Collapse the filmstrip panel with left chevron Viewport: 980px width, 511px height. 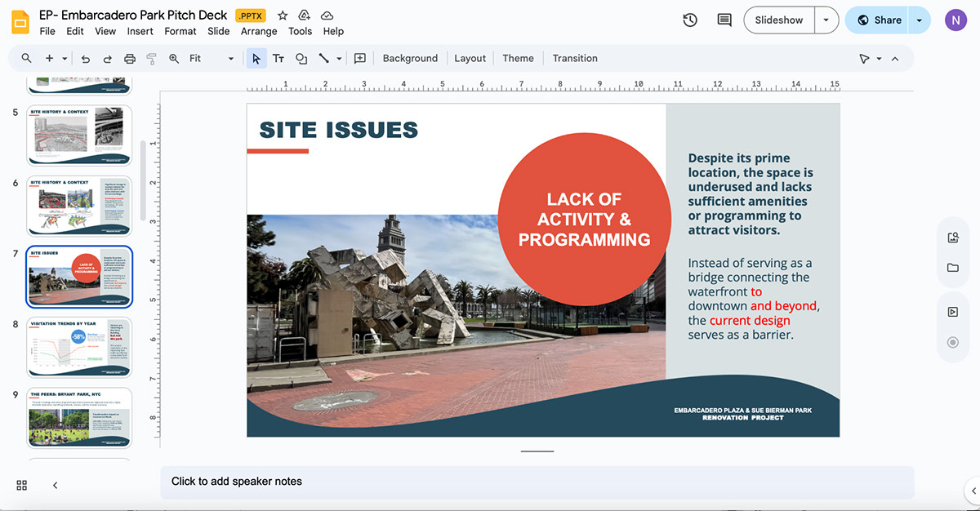[x=55, y=485]
